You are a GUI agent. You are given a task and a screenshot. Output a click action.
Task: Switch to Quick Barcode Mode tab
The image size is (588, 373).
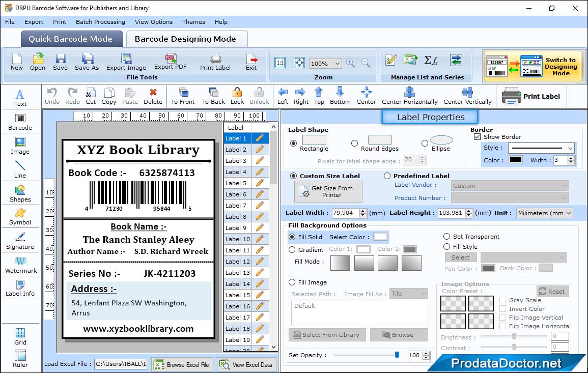point(72,39)
